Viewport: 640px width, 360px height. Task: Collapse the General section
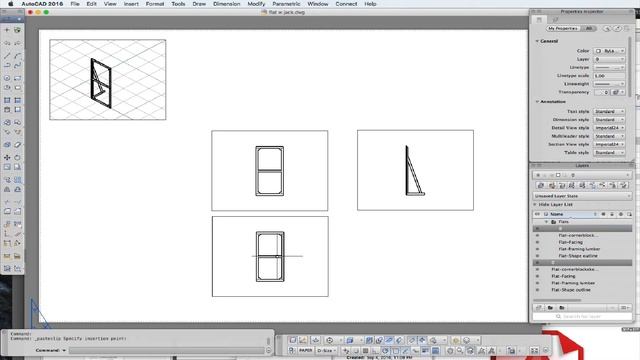tap(537, 41)
